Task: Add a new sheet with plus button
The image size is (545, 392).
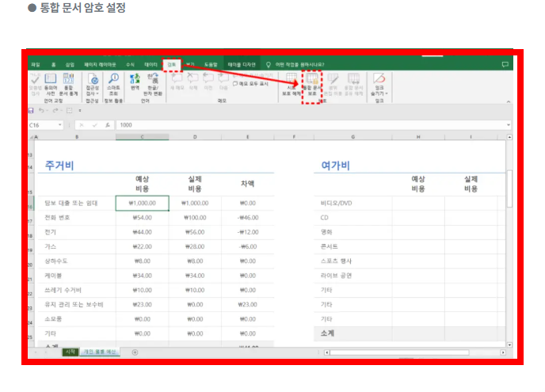Action: click(x=135, y=352)
